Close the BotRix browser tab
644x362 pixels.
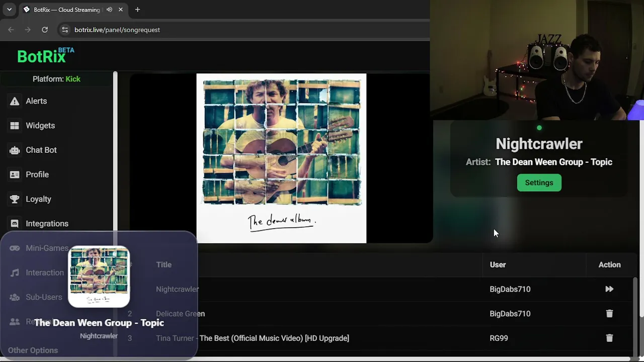[x=121, y=10]
